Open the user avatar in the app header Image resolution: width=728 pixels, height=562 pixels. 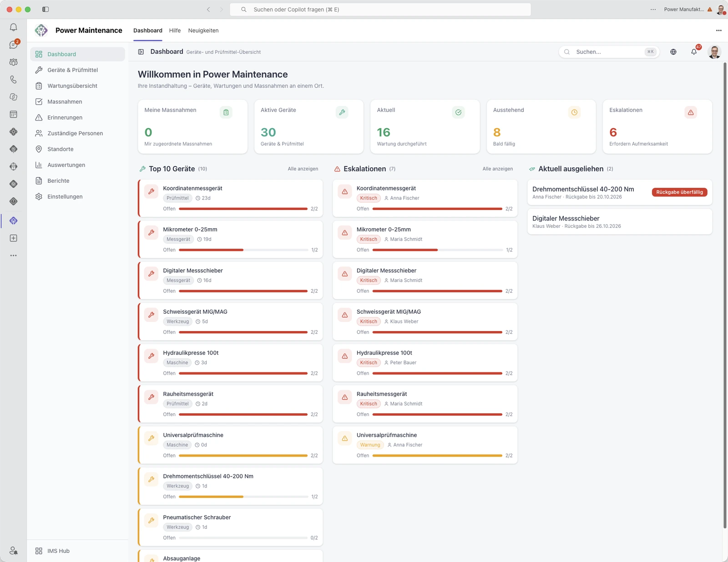click(x=715, y=52)
